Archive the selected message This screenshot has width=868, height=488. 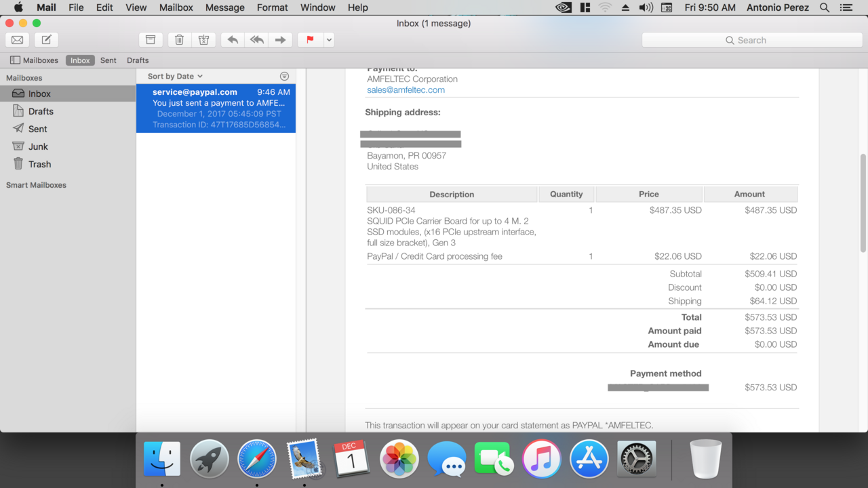[x=151, y=40]
